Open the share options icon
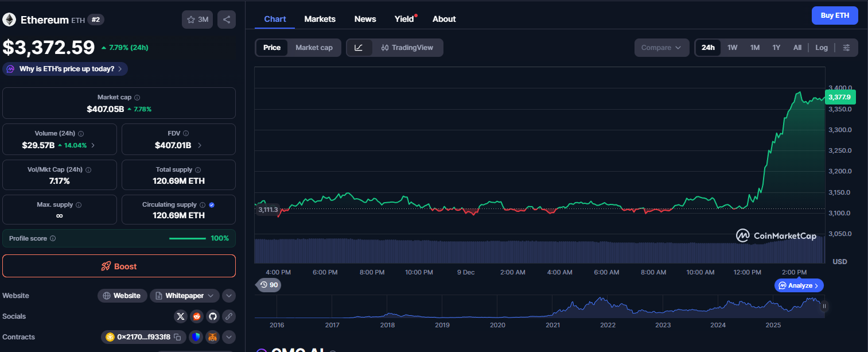 226,19
